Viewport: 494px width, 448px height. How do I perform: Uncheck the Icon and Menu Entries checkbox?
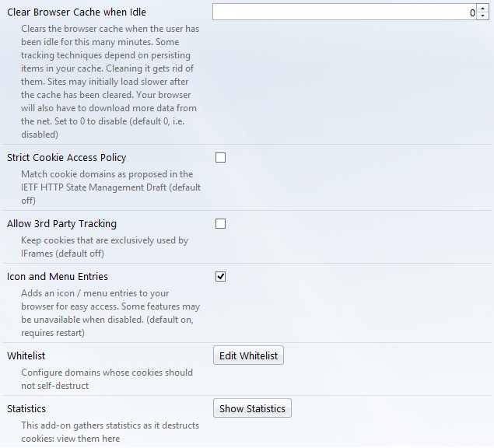point(220,277)
